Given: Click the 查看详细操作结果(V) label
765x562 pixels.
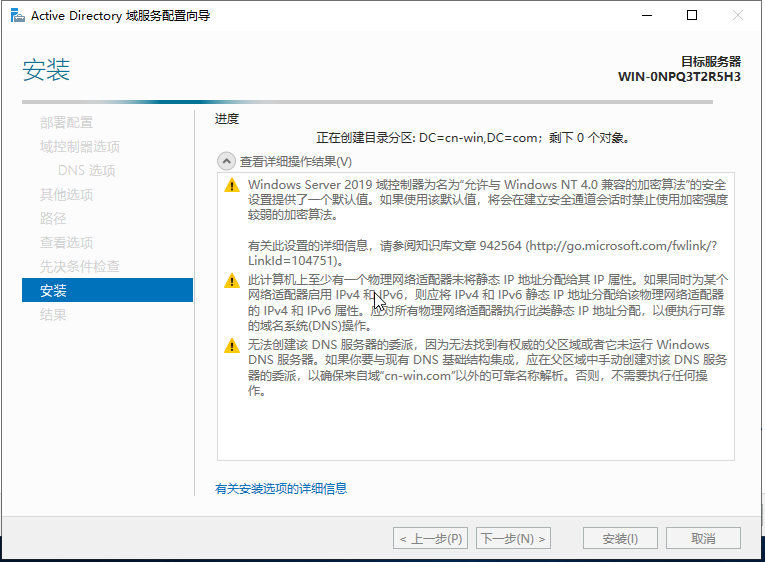Looking at the screenshot, I should point(296,161).
